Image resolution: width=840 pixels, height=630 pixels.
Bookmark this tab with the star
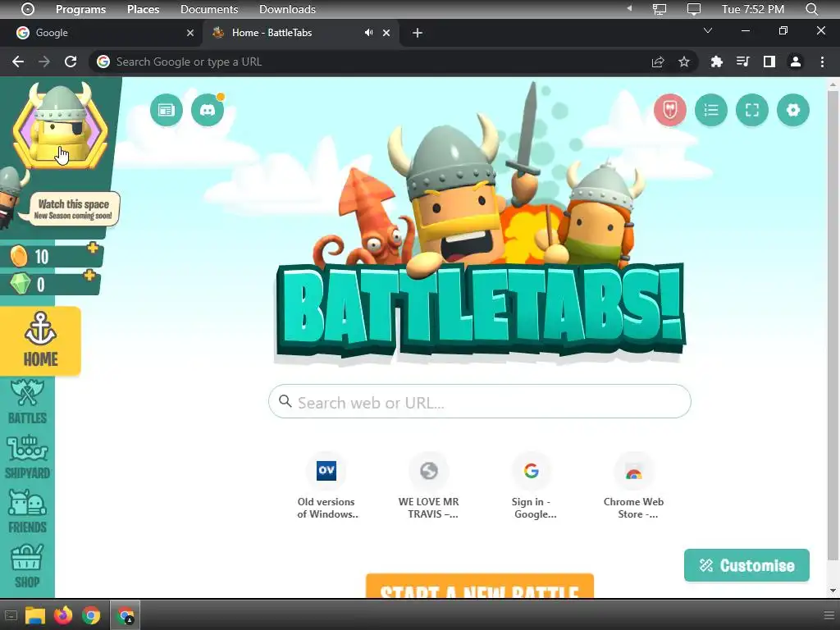point(684,62)
